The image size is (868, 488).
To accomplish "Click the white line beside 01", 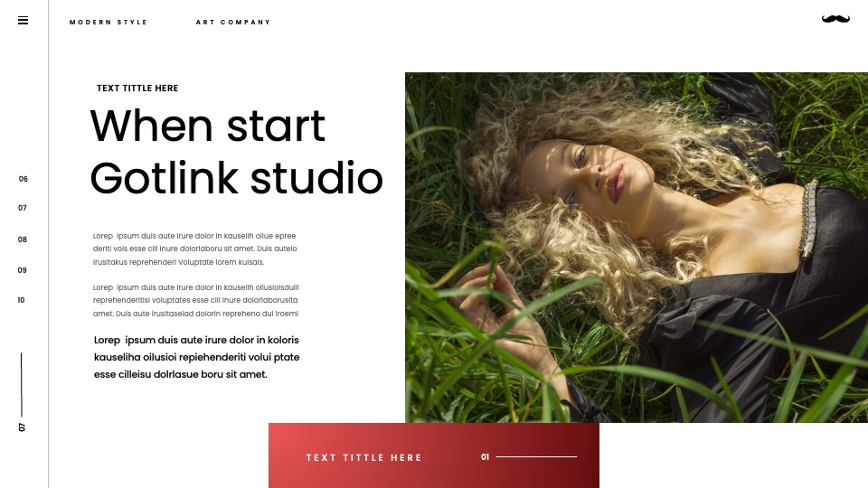I will 536,457.
